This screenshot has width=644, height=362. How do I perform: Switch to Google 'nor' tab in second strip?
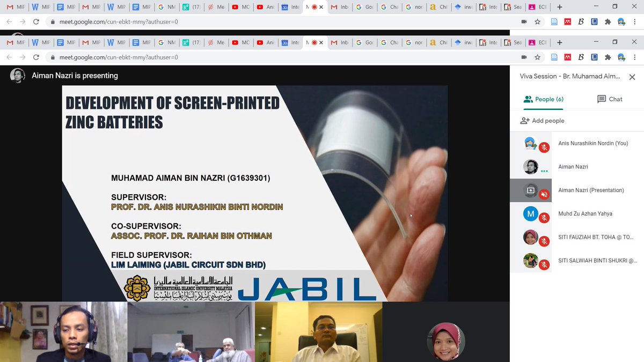click(x=413, y=42)
